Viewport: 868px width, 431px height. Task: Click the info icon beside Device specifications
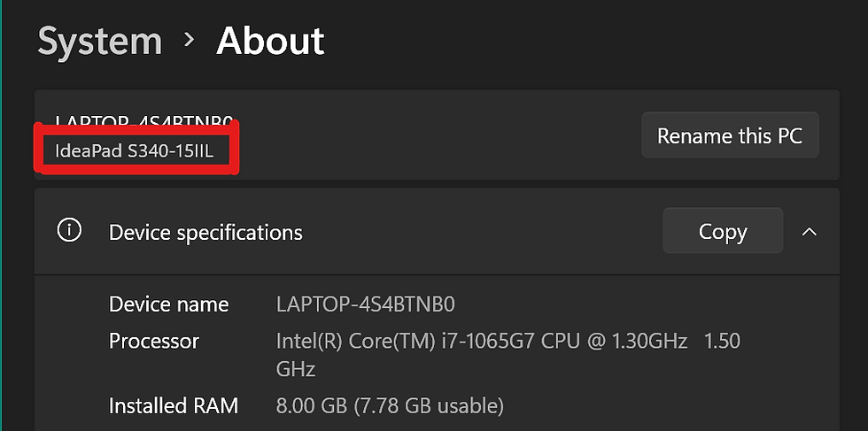69,230
